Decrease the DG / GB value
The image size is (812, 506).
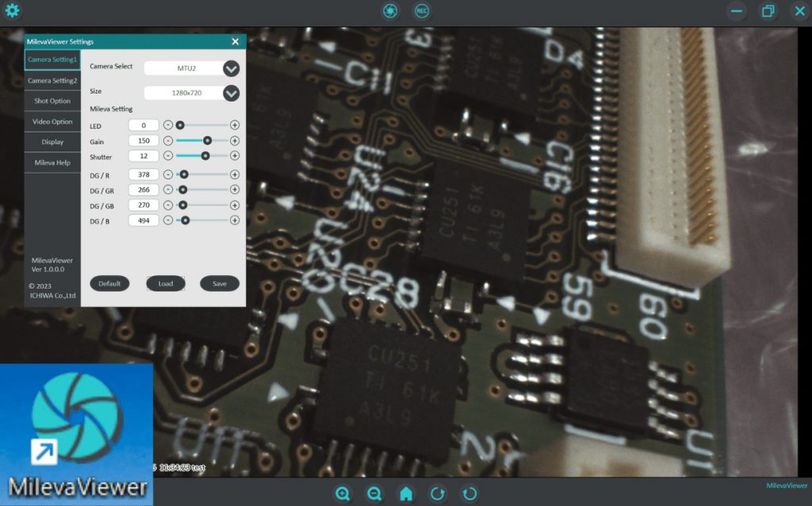[168, 205]
